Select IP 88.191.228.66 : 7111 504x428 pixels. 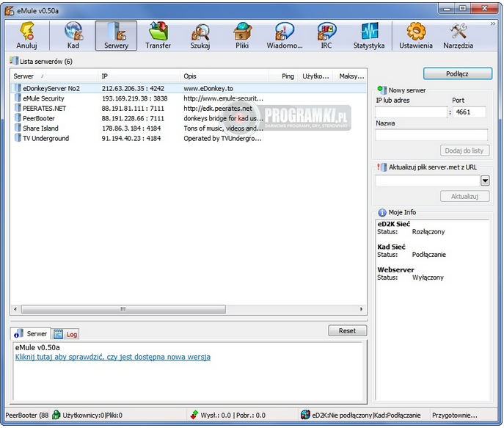(x=133, y=118)
